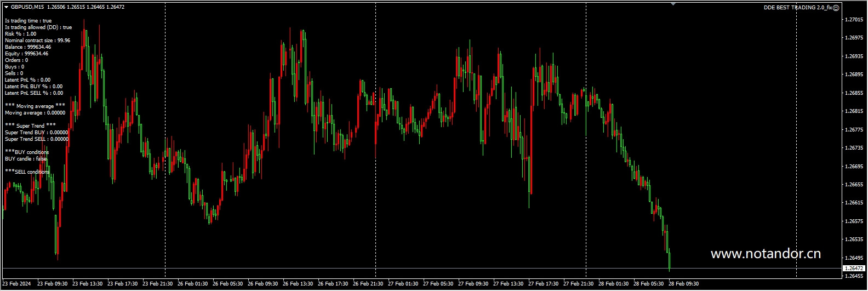Click the 27 Feb 13:30 time label

[509, 284]
